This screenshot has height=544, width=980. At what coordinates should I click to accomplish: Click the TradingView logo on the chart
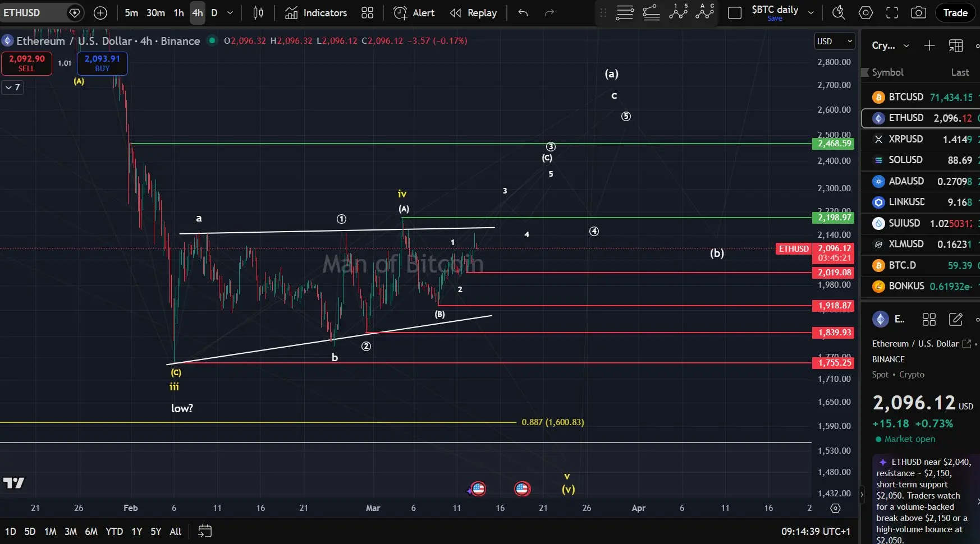click(x=13, y=483)
